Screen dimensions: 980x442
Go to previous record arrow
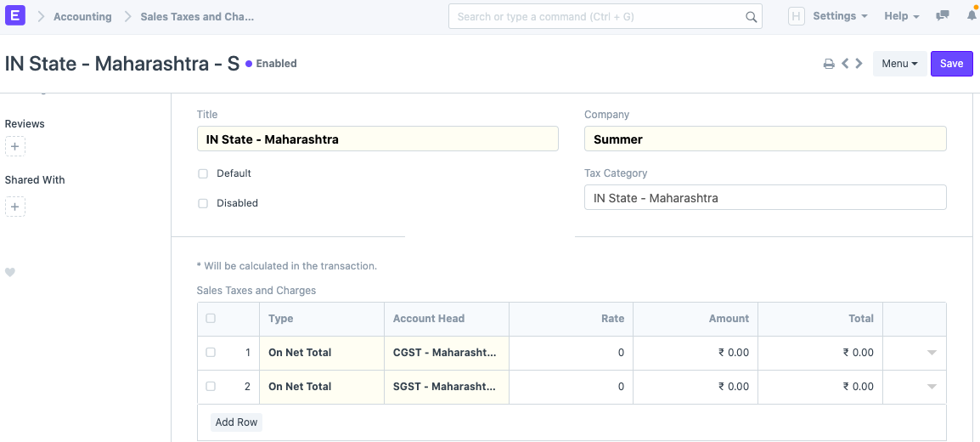point(845,64)
